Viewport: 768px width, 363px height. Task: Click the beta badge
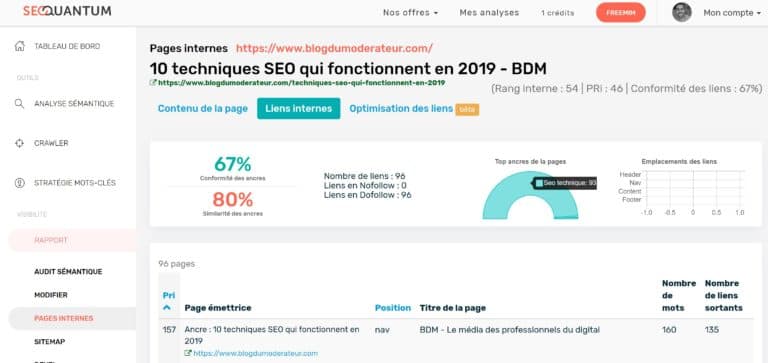(x=467, y=110)
